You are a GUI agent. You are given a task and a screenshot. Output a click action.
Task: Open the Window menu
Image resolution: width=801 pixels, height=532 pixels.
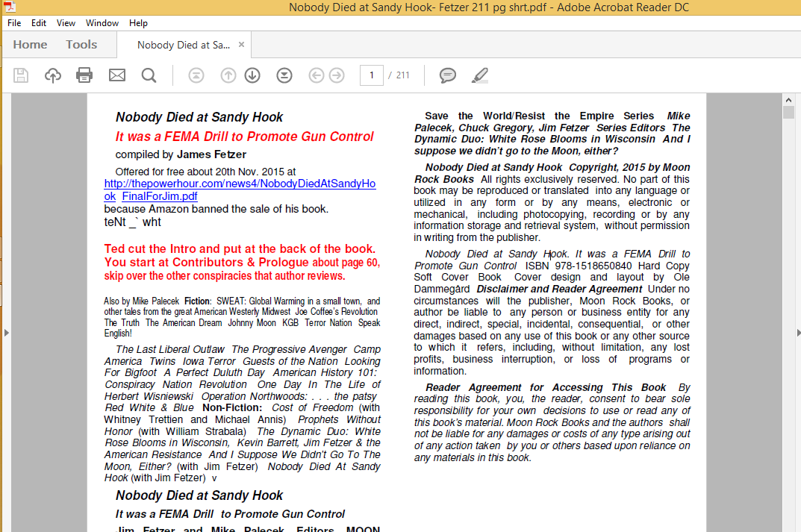pos(102,23)
